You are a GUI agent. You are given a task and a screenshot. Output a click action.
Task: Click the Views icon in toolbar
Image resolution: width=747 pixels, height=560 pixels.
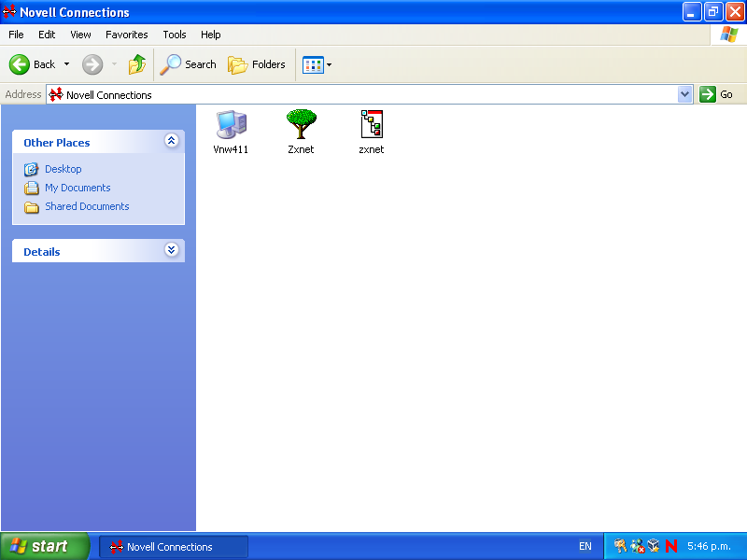pos(313,64)
